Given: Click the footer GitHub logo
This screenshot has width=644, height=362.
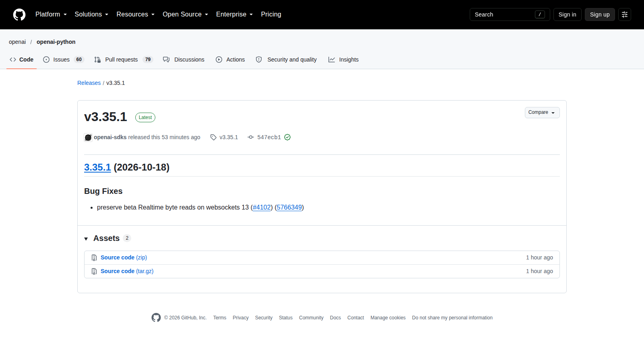Looking at the screenshot, I should (156, 318).
